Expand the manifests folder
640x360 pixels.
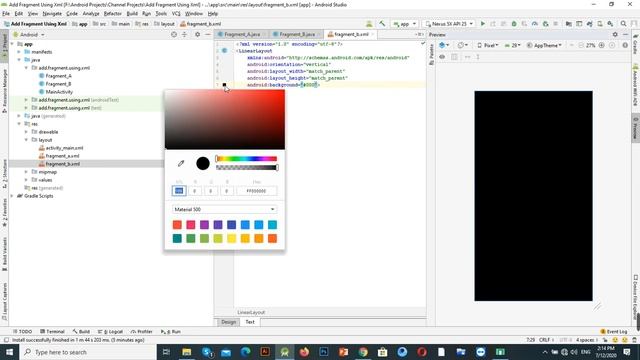(x=19, y=52)
